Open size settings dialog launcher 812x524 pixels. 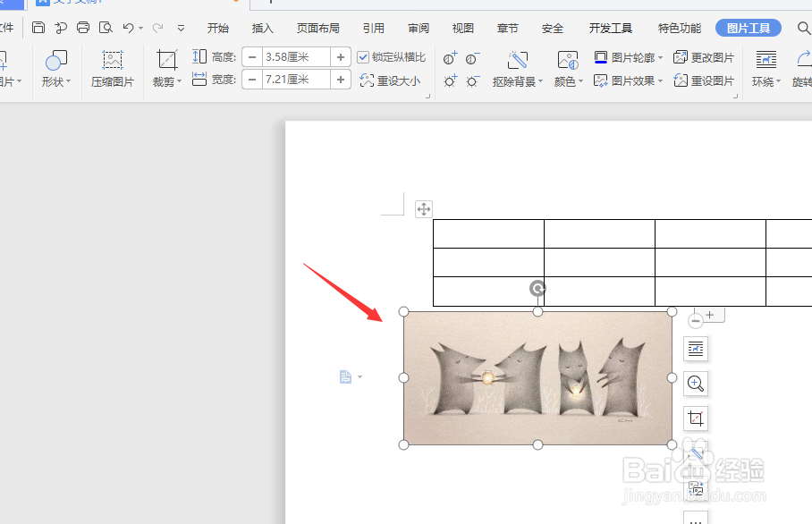click(427, 97)
